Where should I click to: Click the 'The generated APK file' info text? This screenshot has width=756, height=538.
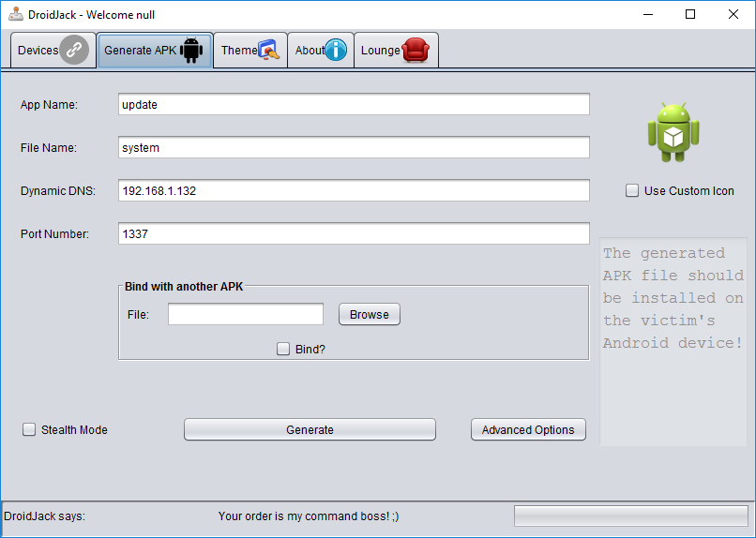pos(673,298)
